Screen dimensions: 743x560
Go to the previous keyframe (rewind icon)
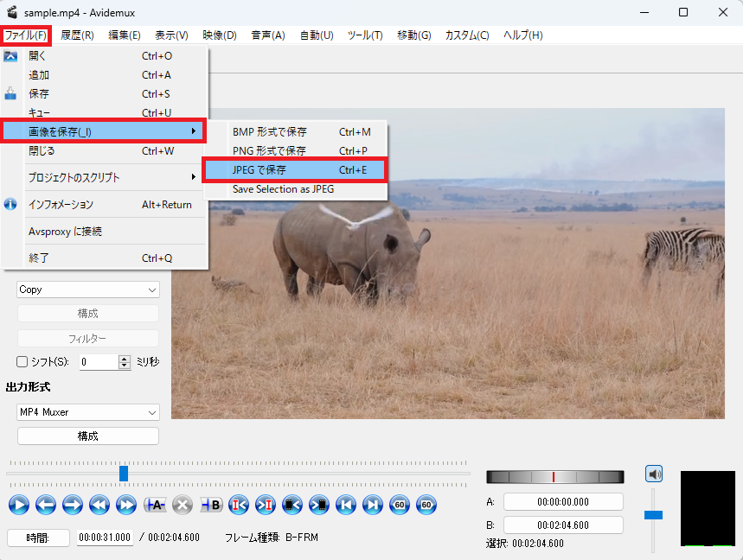[99, 505]
